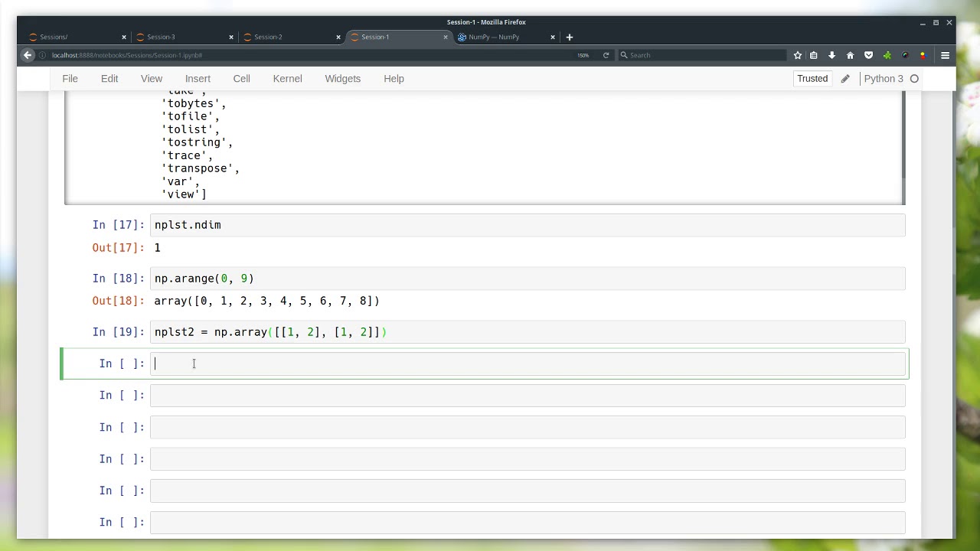980x551 pixels.
Task: Click the Trusted notebook button
Action: click(x=812, y=79)
